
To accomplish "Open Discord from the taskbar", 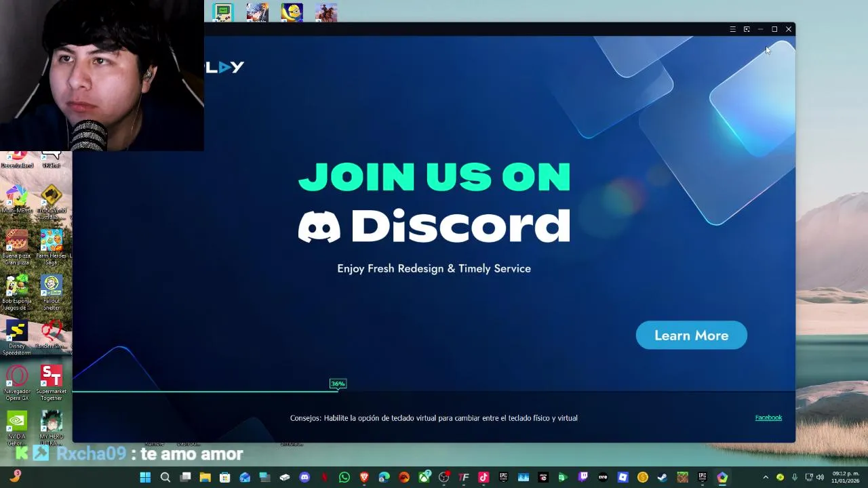I will point(304,477).
